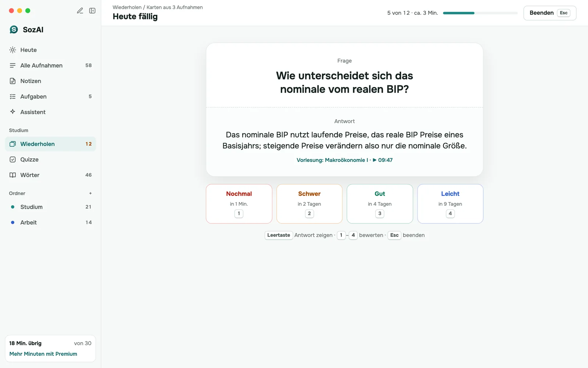Image resolution: width=588 pixels, height=368 pixels.
Task: Click the blue dot of Arbeit folder
Action: click(12, 222)
